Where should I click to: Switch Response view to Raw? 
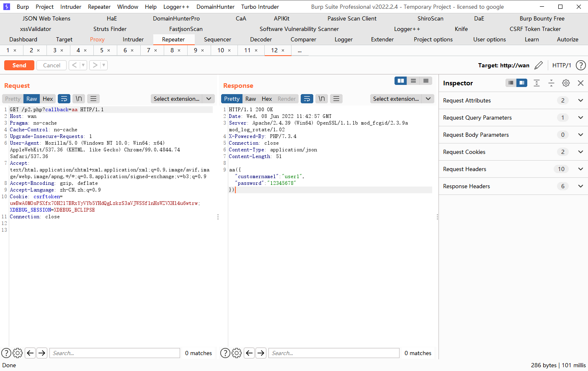pos(250,99)
